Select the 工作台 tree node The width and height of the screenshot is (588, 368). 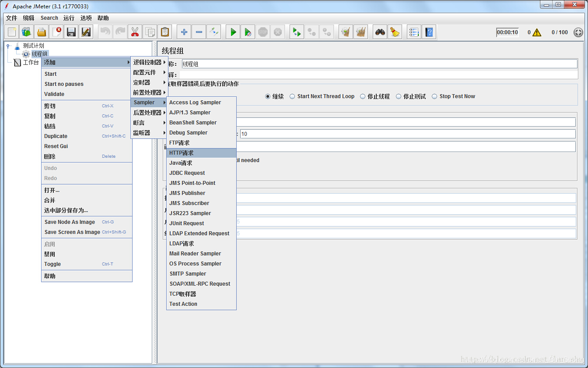31,63
